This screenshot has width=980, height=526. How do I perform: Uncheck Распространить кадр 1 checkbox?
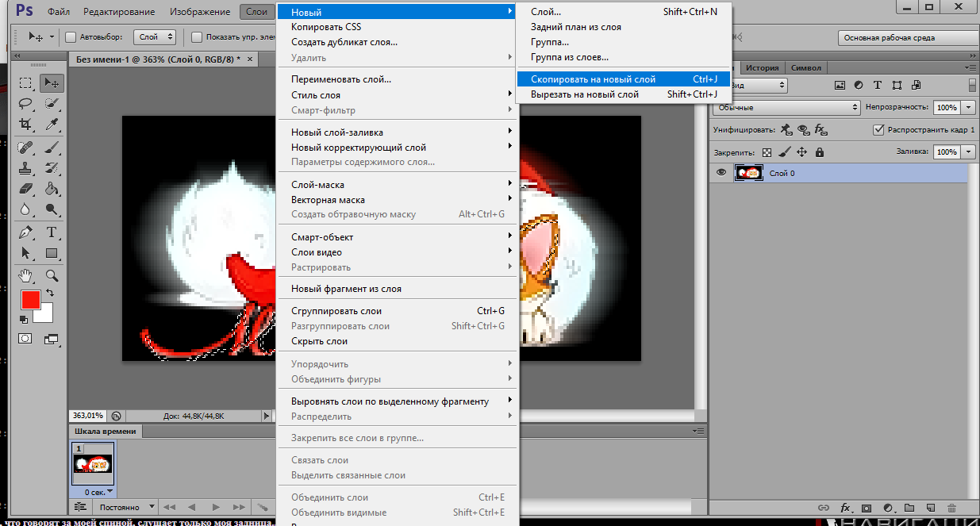pos(878,129)
